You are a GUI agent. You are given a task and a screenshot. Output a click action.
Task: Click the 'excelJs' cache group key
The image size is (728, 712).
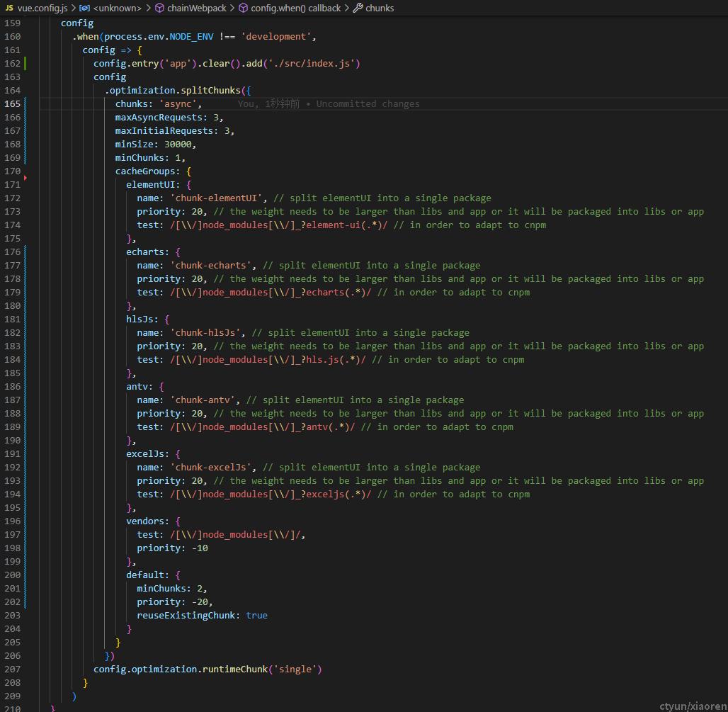point(145,453)
